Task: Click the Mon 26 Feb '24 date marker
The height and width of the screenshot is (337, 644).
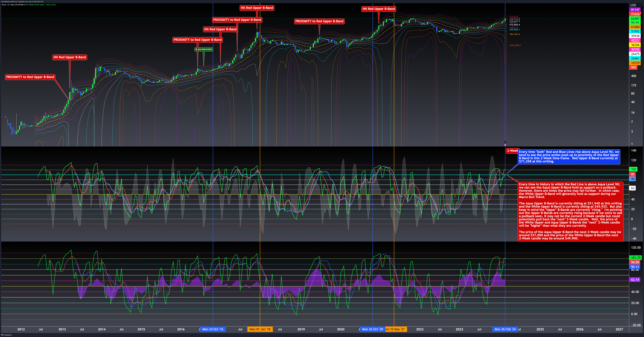Action: pos(505,329)
